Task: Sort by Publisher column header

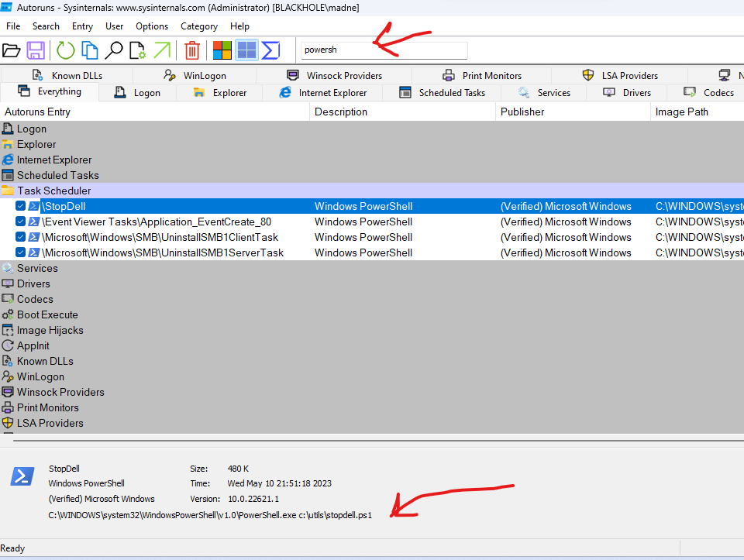Action: [573, 112]
